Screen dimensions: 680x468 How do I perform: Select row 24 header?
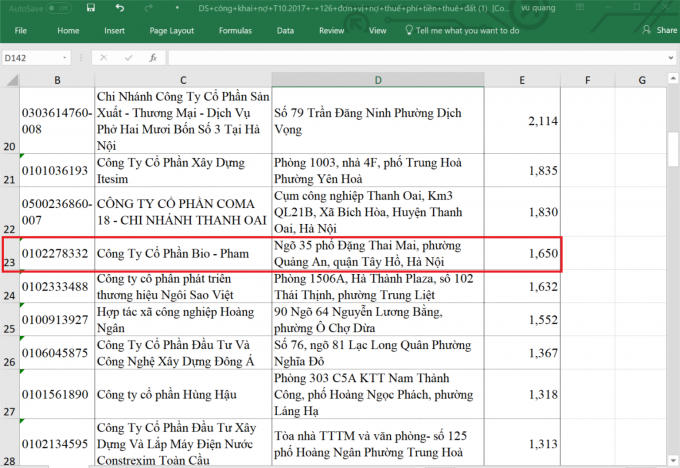coord(10,286)
